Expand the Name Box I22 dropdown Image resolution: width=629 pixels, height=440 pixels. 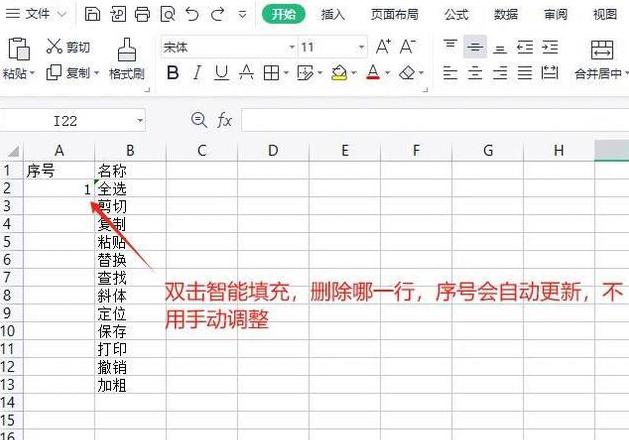[140, 120]
